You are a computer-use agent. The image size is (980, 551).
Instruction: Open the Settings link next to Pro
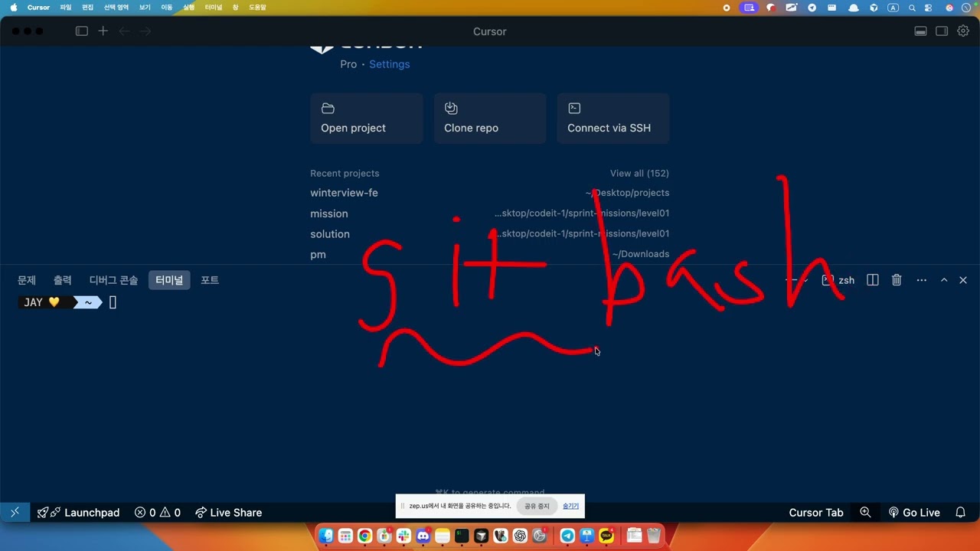pyautogui.click(x=389, y=64)
